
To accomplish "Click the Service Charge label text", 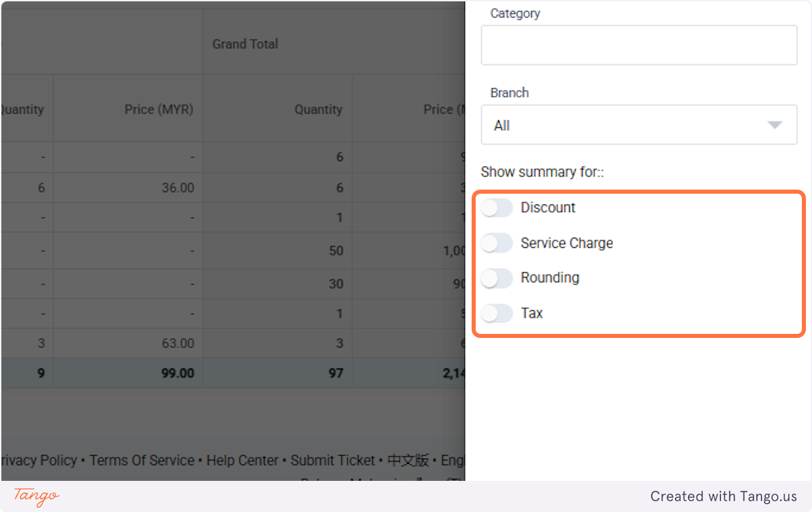I will pyautogui.click(x=567, y=243).
